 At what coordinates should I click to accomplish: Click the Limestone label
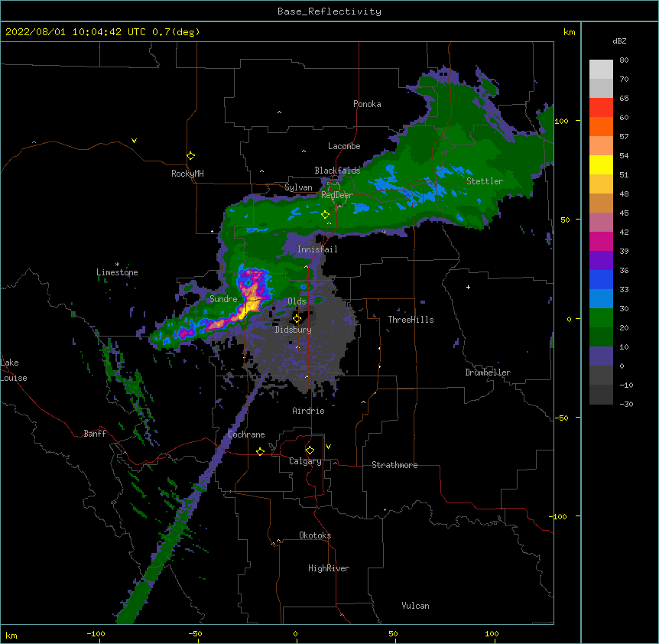pyautogui.click(x=117, y=272)
